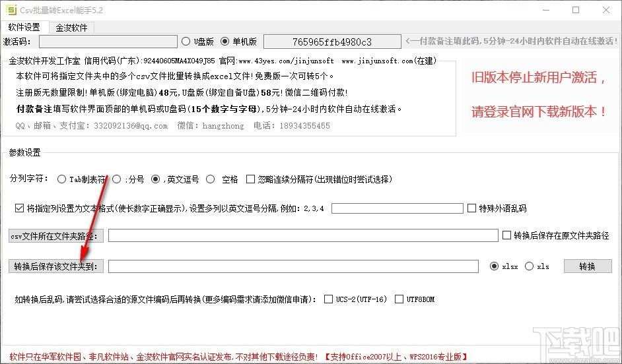Choose Tab制表符 as delimiter
The image size is (622, 364).
(81, 179)
